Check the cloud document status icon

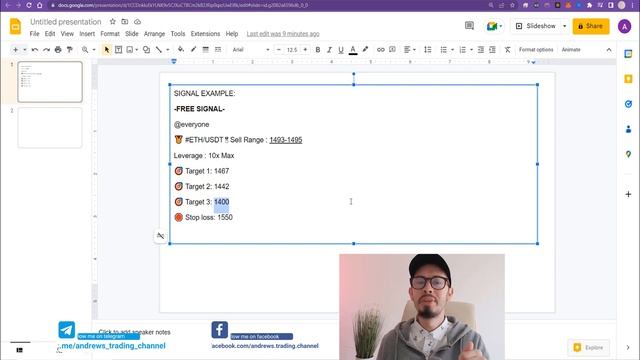(x=138, y=22)
